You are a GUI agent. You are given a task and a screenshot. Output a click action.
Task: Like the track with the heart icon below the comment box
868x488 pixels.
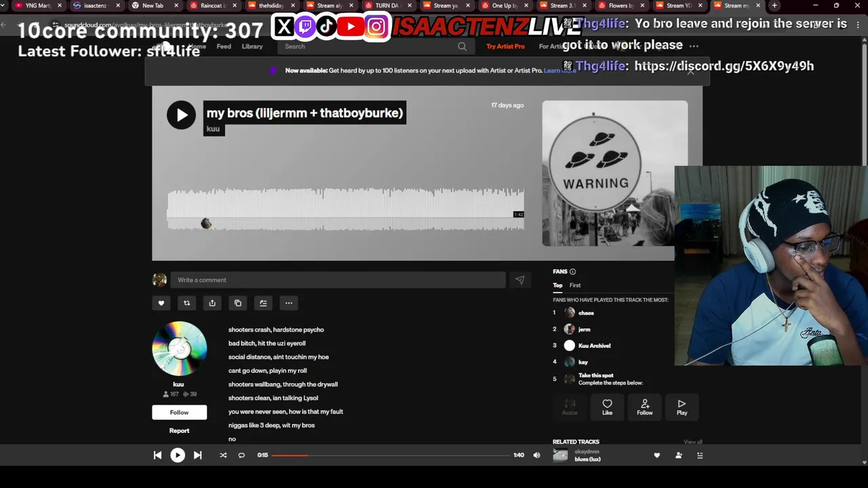pyautogui.click(x=161, y=303)
